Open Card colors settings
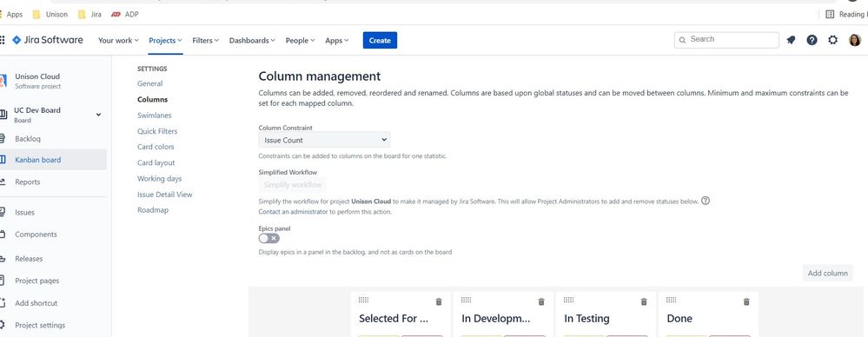Image resolution: width=868 pixels, height=337 pixels. pos(156,147)
